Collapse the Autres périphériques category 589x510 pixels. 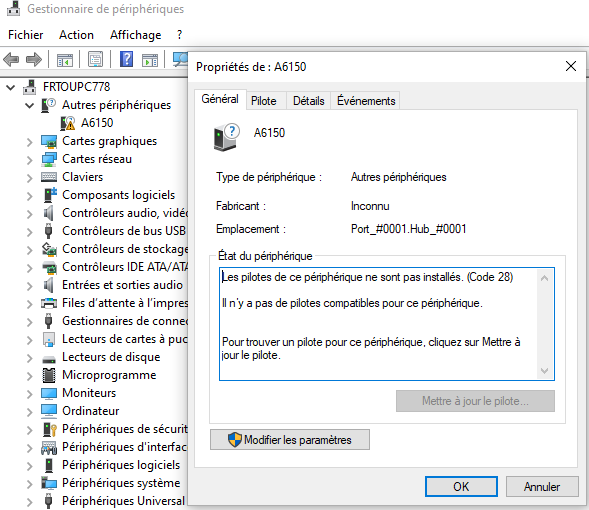pyautogui.click(x=29, y=106)
